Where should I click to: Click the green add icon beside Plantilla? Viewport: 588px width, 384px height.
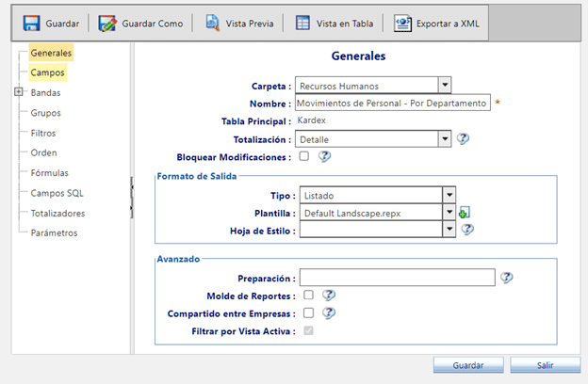click(x=464, y=214)
